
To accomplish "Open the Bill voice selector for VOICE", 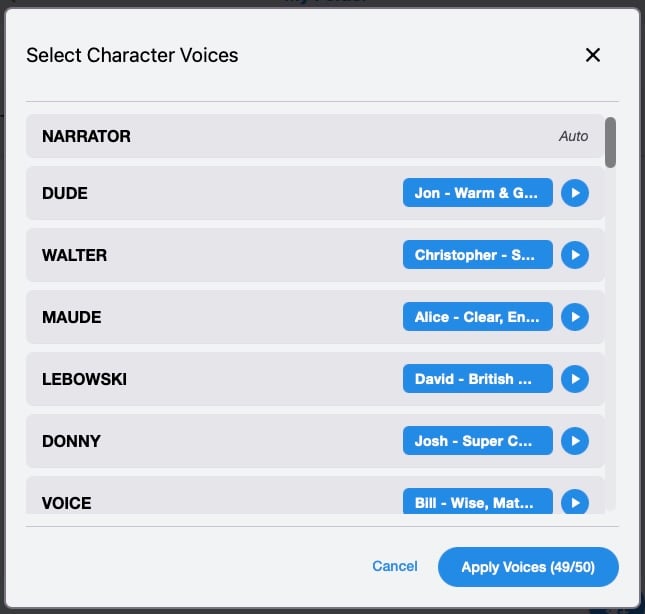I will 477,502.
